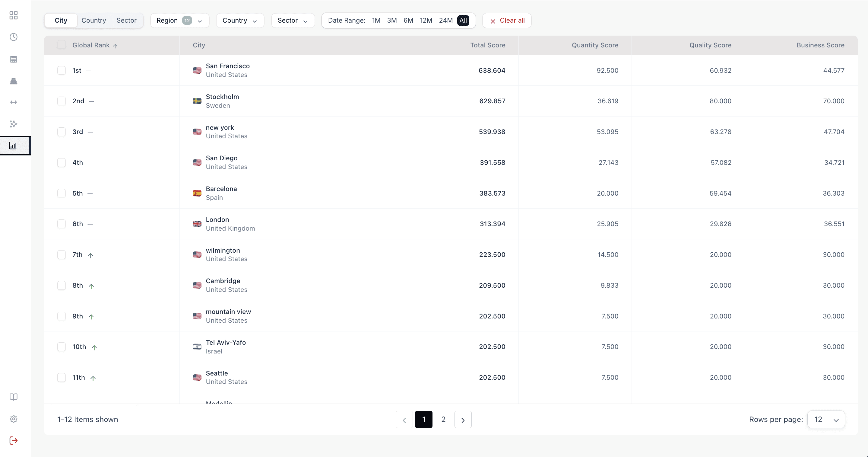The width and height of the screenshot is (868, 457).
Task: Tick the Stockholm row checkbox
Action: (61, 101)
